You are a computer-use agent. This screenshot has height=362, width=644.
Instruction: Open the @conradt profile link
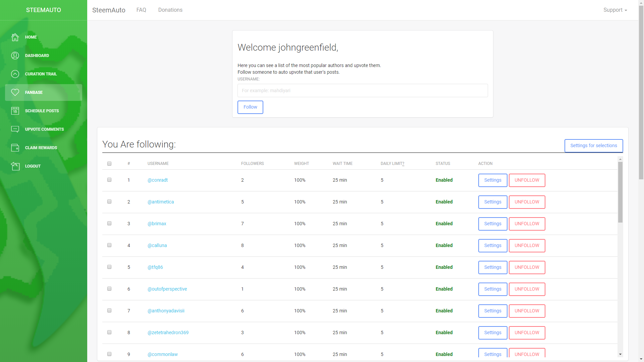click(x=158, y=180)
